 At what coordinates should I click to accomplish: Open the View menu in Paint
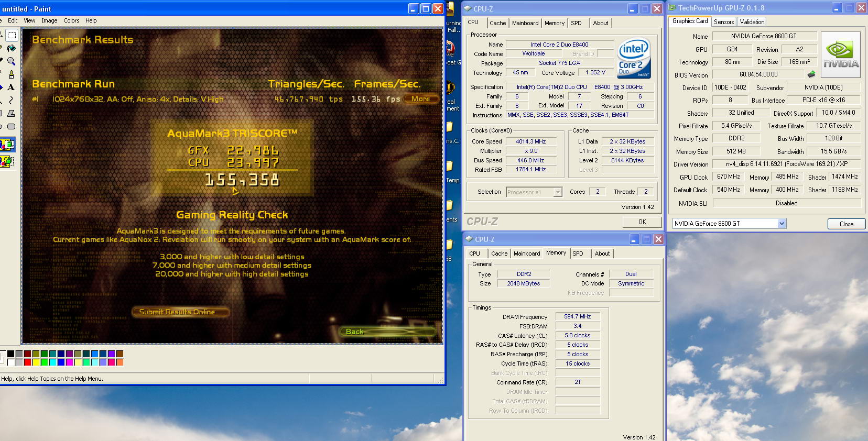click(29, 20)
